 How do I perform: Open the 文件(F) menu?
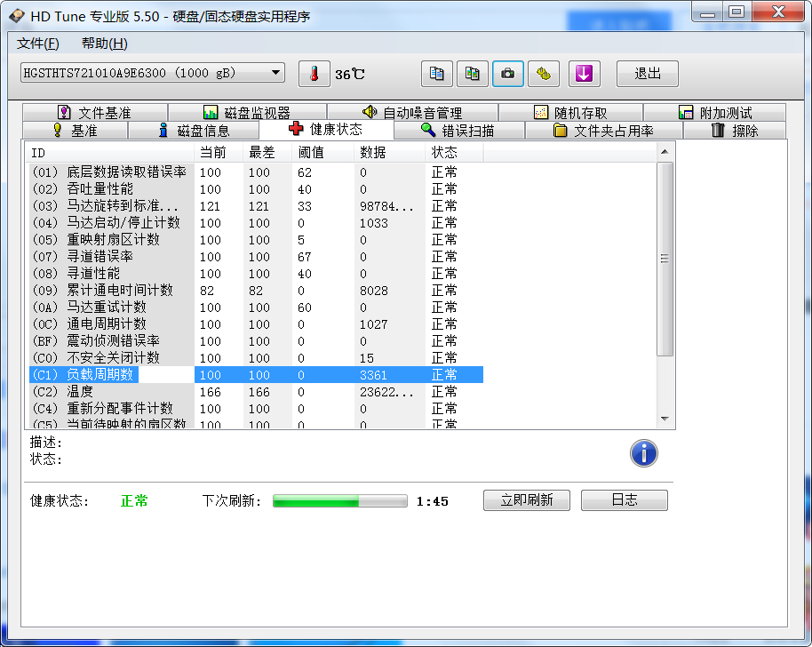pyautogui.click(x=38, y=44)
